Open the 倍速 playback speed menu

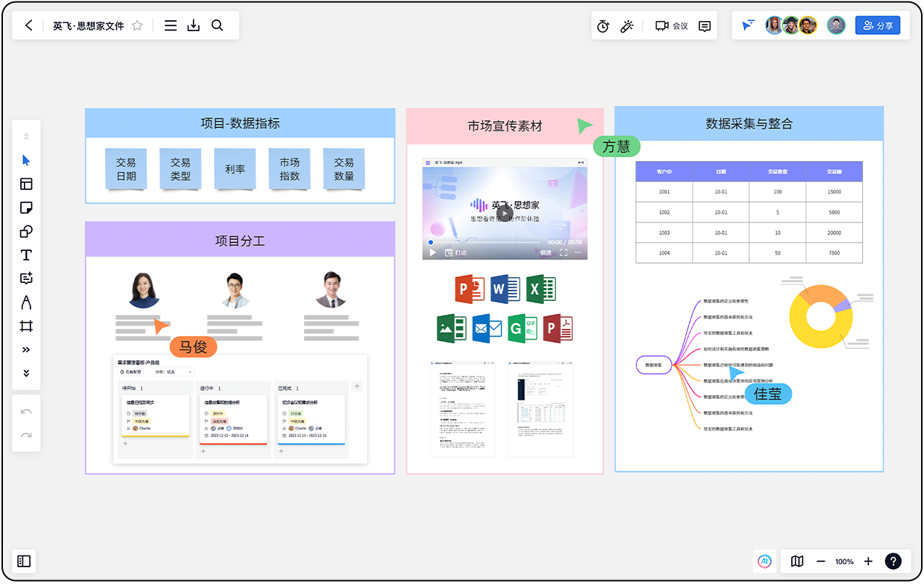(545, 253)
